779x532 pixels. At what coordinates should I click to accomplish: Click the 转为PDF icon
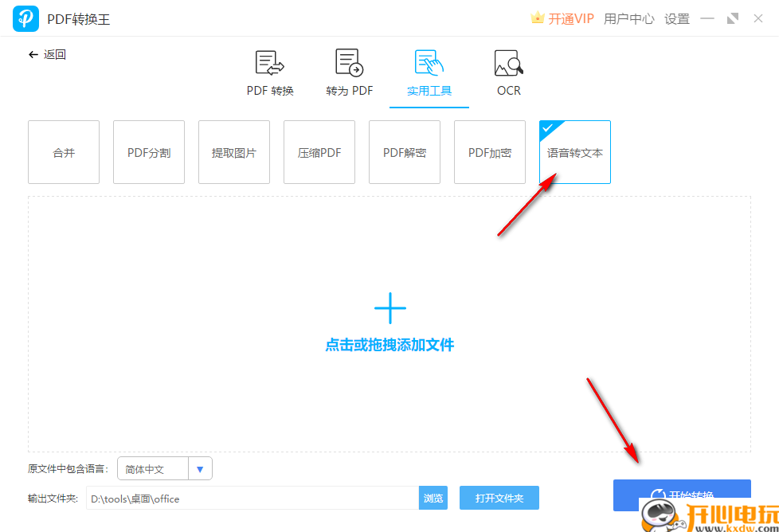tap(348, 62)
